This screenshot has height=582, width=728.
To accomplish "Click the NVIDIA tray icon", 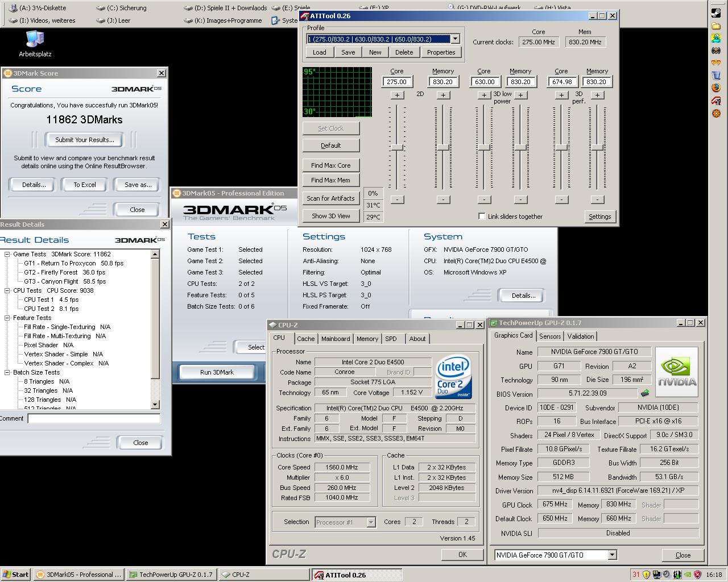I will pos(688,575).
